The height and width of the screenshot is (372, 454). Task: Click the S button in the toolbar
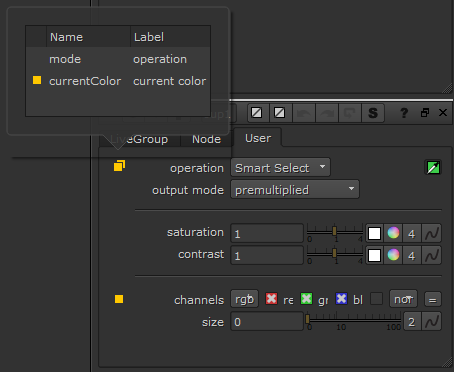click(x=373, y=113)
